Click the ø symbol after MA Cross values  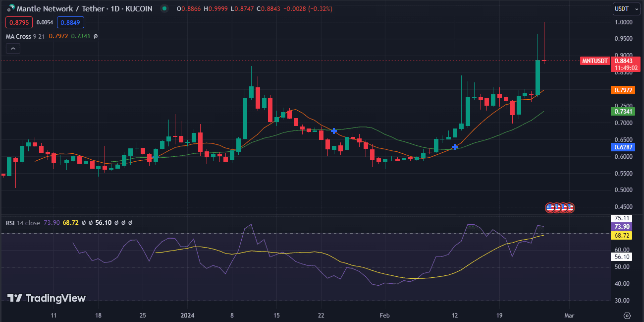96,36
